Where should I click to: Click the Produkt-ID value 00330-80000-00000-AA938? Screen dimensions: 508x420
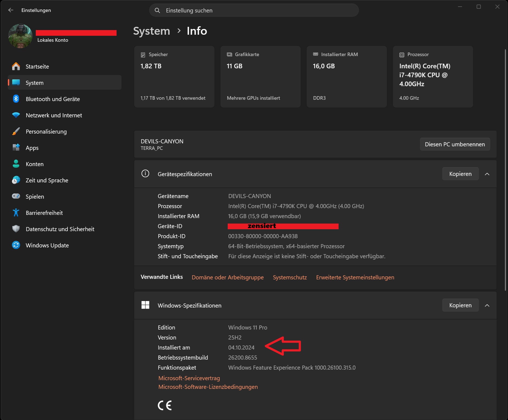tap(263, 236)
